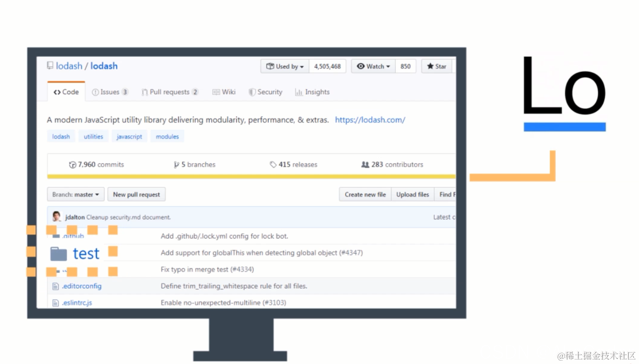Viewport: 639px width, 364px height.
Task: Click the Wiki book icon
Action: 216,92
